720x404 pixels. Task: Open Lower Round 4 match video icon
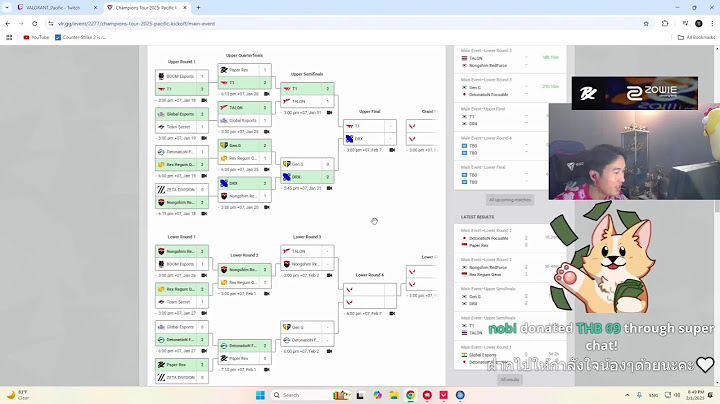point(392,314)
